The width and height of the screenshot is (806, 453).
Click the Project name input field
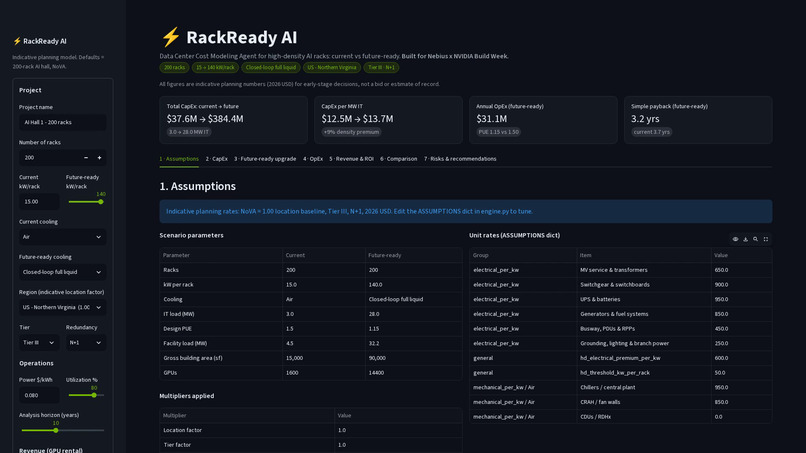tap(63, 122)
